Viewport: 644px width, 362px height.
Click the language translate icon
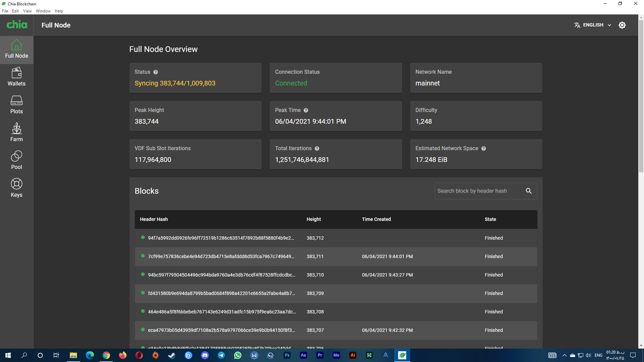click(577, 25)
